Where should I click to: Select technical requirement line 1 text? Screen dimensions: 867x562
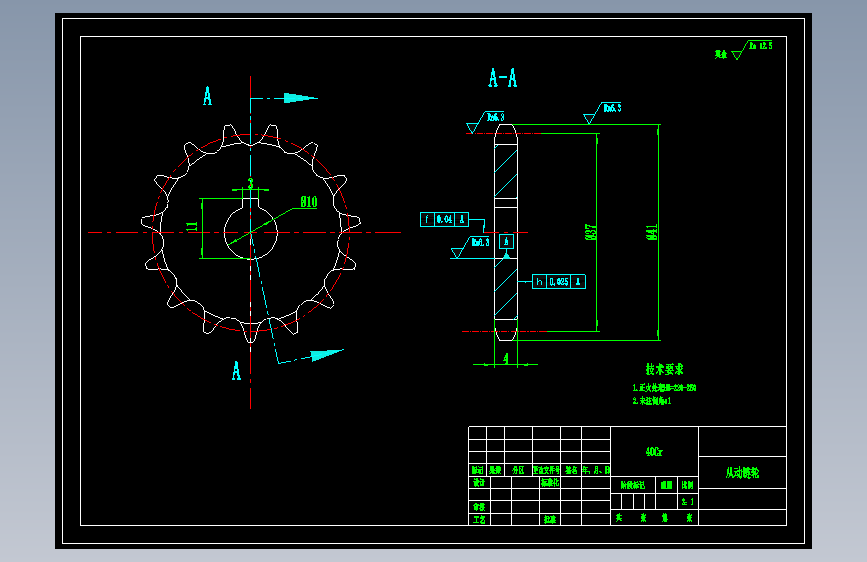(x=664, y=388)
